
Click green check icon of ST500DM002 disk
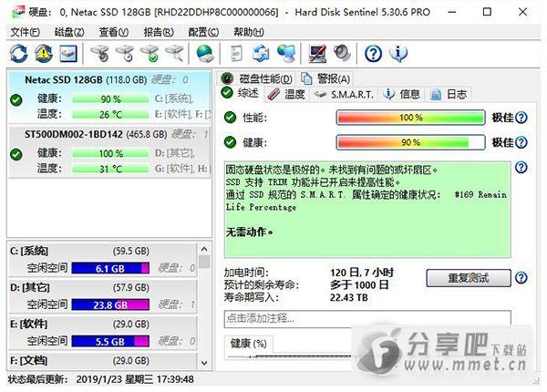16,154
